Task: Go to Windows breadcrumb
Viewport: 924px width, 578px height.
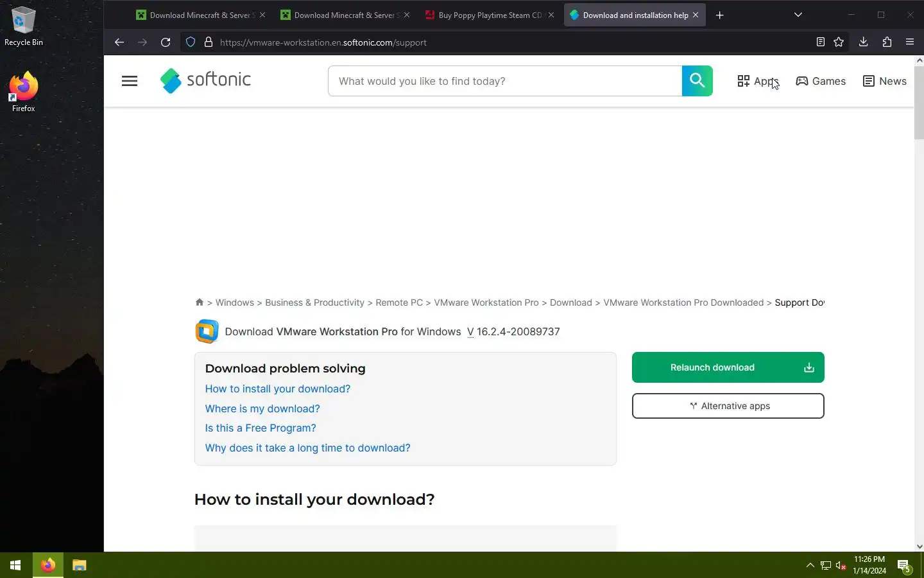Action: pos(235,302)
